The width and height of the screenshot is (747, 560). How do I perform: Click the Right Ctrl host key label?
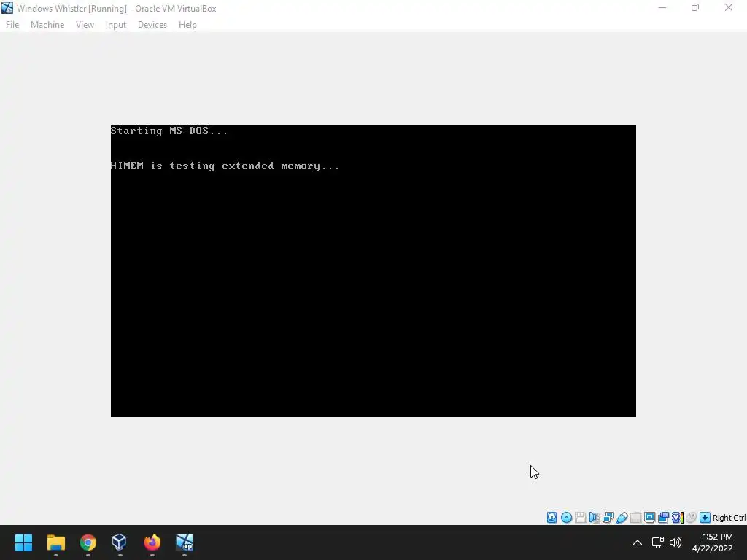(729, 518)
